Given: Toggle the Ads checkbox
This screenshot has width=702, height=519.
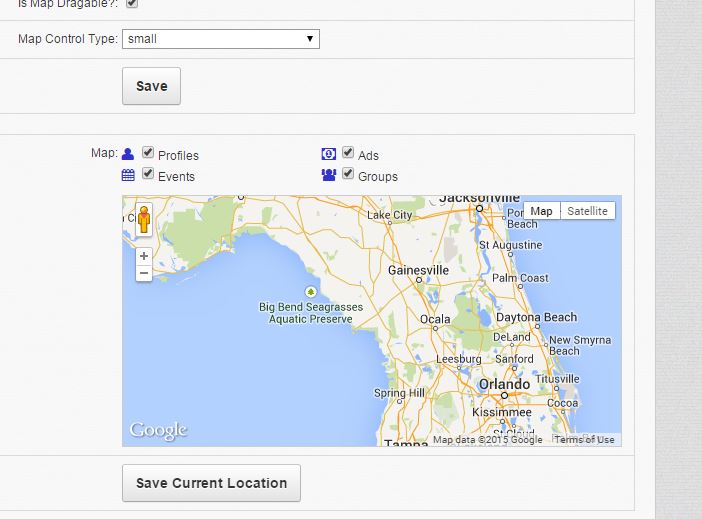Looking at the screenshot, I should click(x=348, y=153).
